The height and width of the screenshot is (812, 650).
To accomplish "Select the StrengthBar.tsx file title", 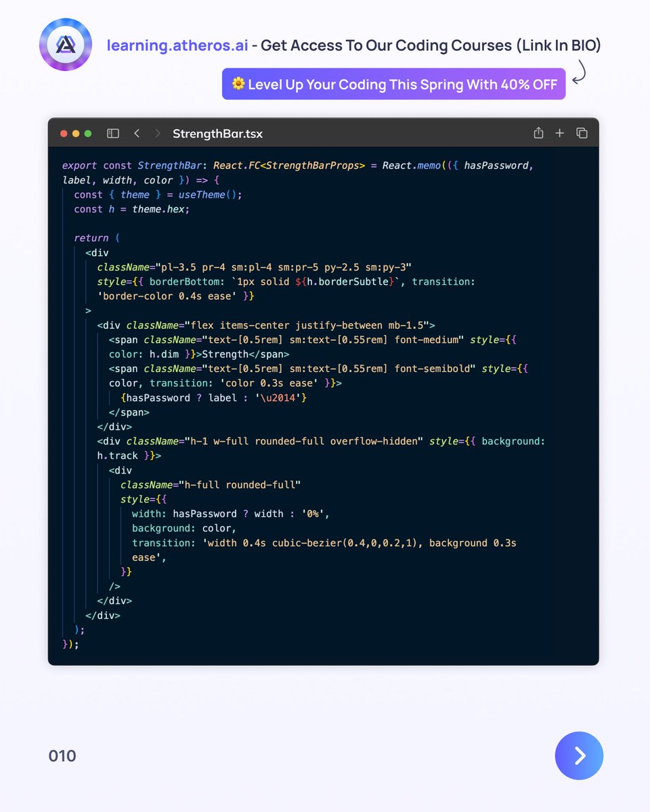I will (217, 133).
